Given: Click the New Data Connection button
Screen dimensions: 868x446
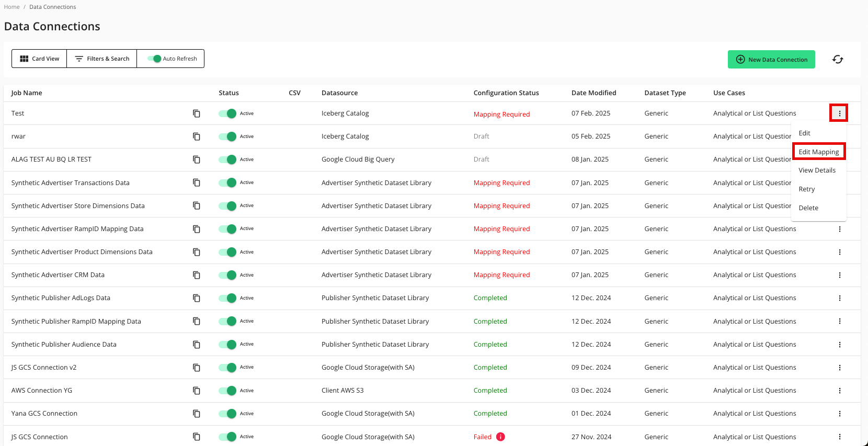Looking at the screenshot, I should 771,60.
